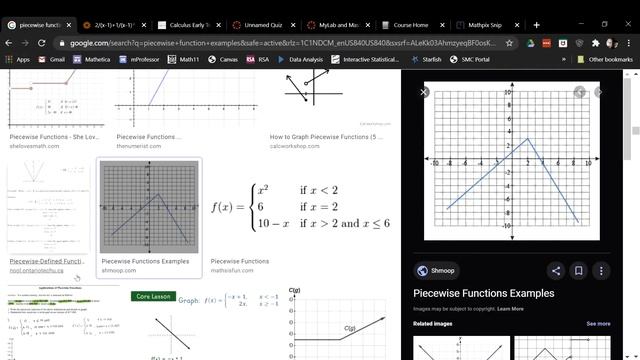Open the Other bookmarks folder

[605, 60]
